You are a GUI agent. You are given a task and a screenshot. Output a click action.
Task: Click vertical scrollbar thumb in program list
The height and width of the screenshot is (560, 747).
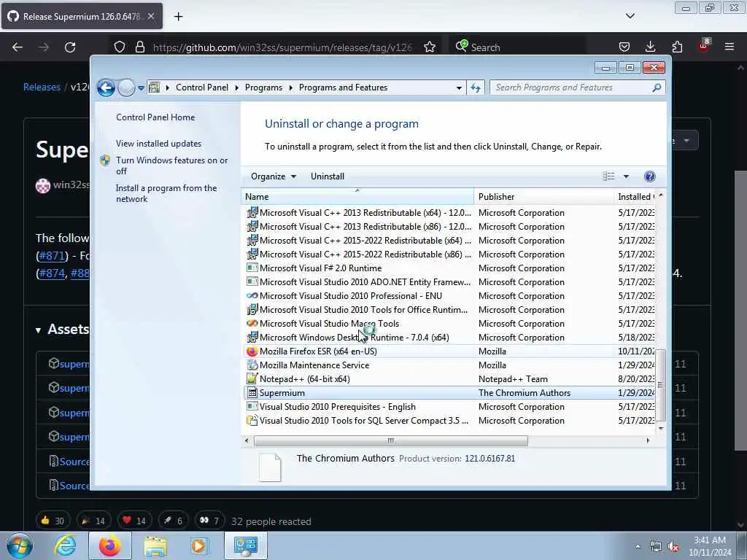(660, 385)
